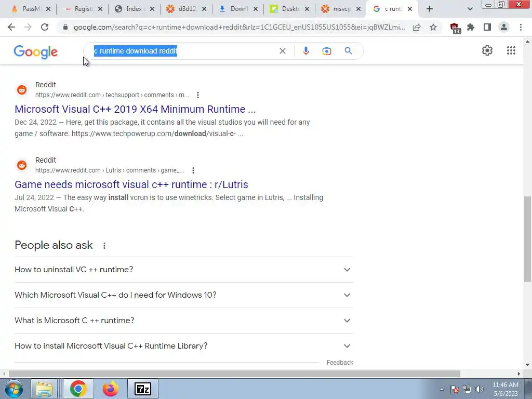This screenshot has height=399, width=532.
Task: Click the vertical page scrollbar thumb
Action: pos(528,239)
